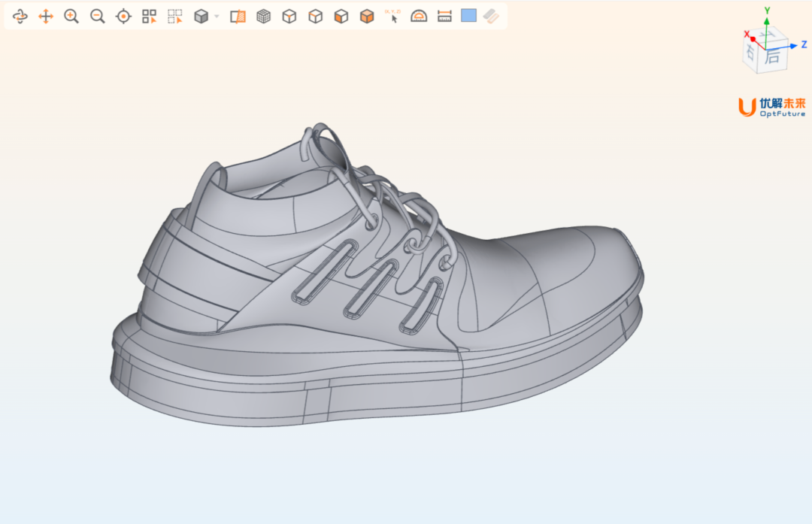The width and height of the screenshot is (812, 524).
Task: Select the pan move tool
Action: click(x=46, y=17)
